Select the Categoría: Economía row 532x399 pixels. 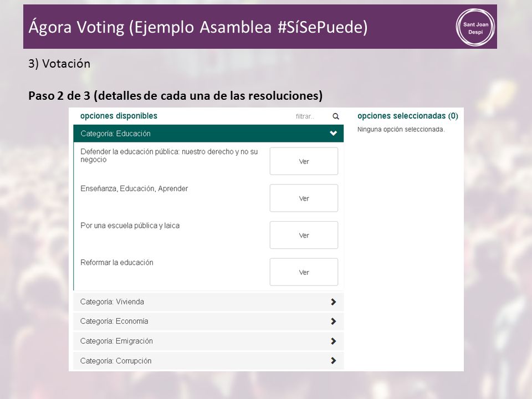pos(208,321)
